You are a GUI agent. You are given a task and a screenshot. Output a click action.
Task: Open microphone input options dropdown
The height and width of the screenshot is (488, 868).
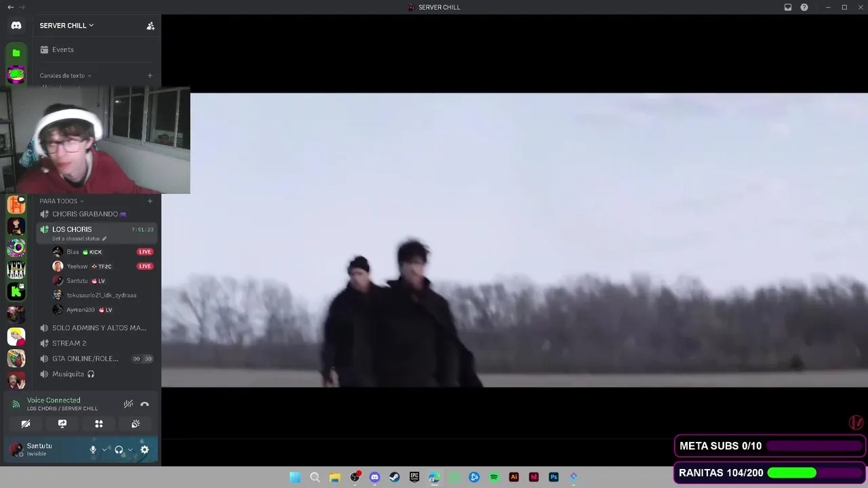[104, 449]
